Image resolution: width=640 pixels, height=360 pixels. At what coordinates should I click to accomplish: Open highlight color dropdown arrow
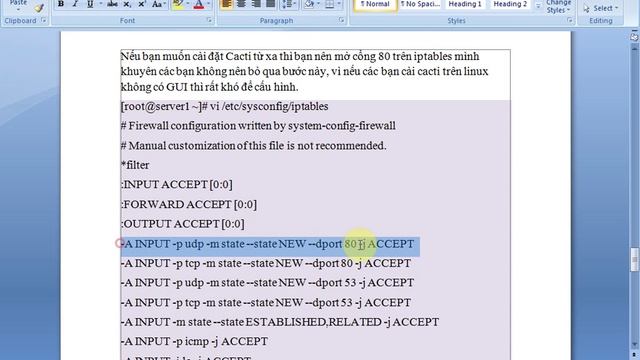(x=188, y=4)
